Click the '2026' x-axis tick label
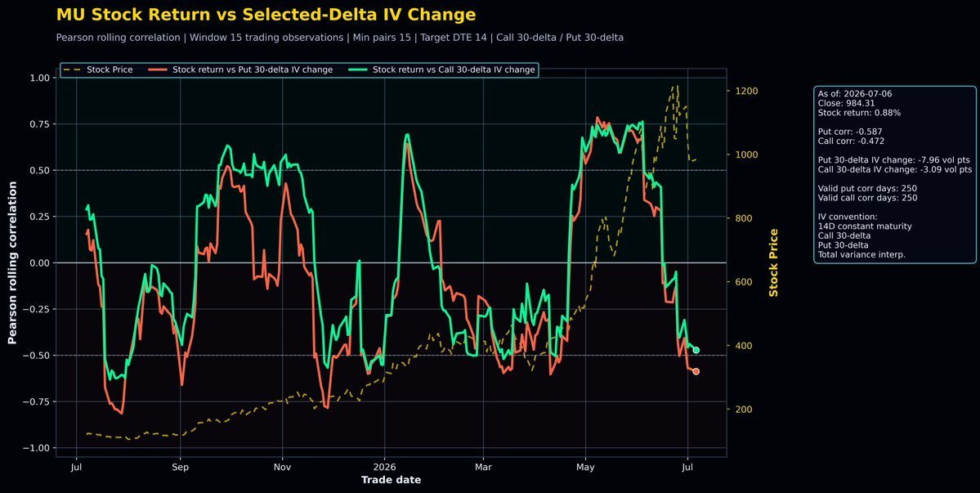Screen dimensions: 980x493 tap(384, 467)
